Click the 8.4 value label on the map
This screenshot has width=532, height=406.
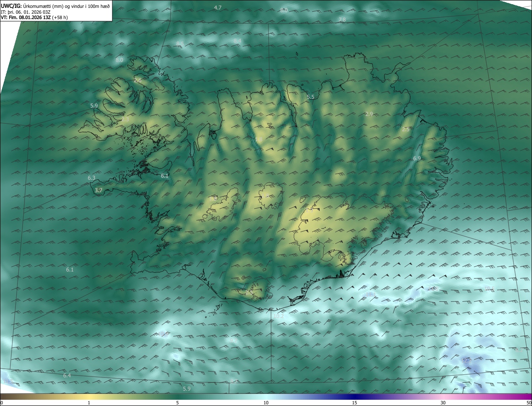pos(237,40)
